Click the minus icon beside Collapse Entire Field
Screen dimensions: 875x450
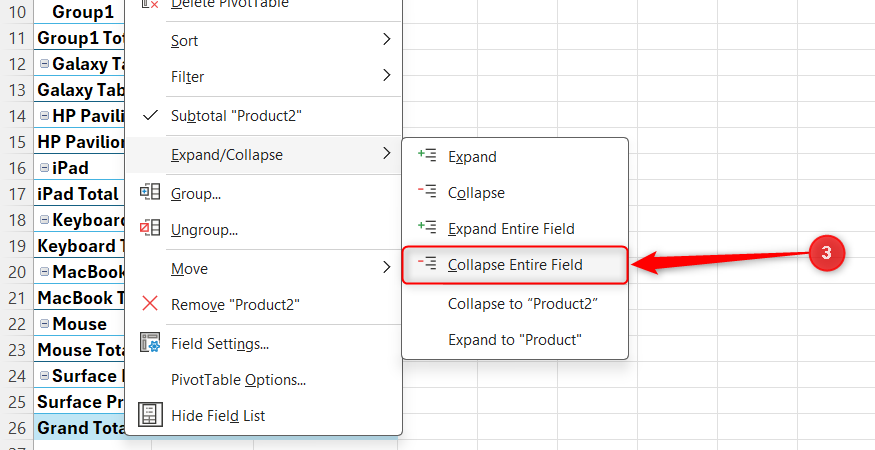pos(427,264)
